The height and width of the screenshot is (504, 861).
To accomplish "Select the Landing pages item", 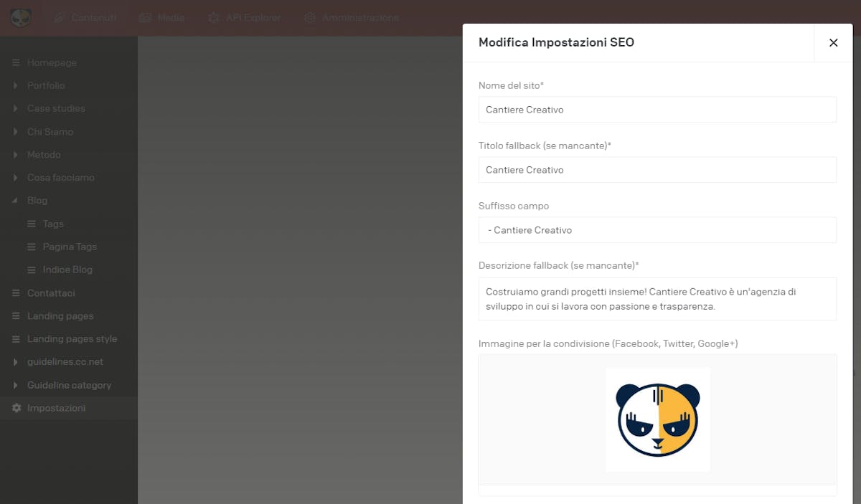I will (x=69, y=316).
